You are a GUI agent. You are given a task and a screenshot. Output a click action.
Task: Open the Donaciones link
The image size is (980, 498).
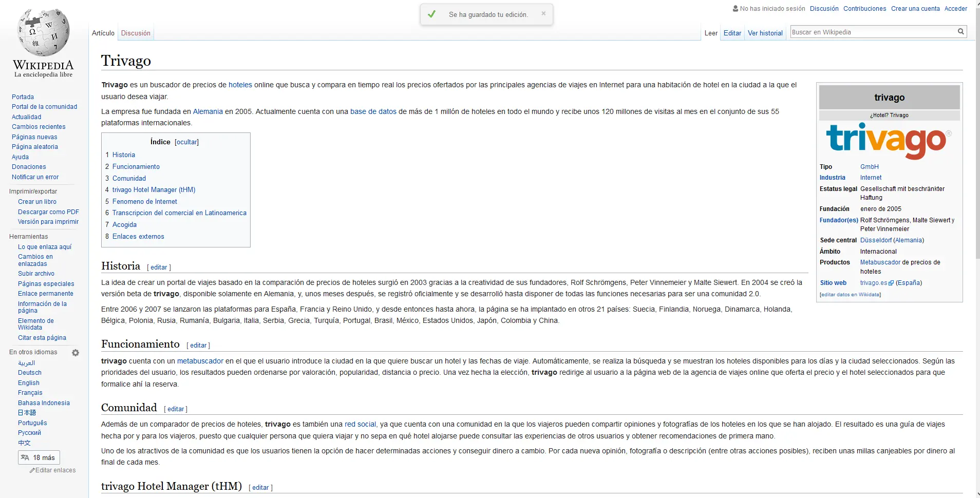(29, 167)
